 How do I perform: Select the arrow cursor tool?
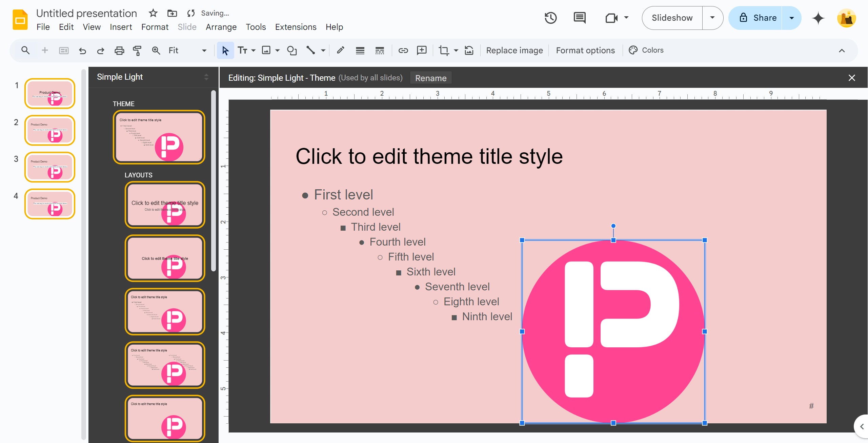(225, 51)
